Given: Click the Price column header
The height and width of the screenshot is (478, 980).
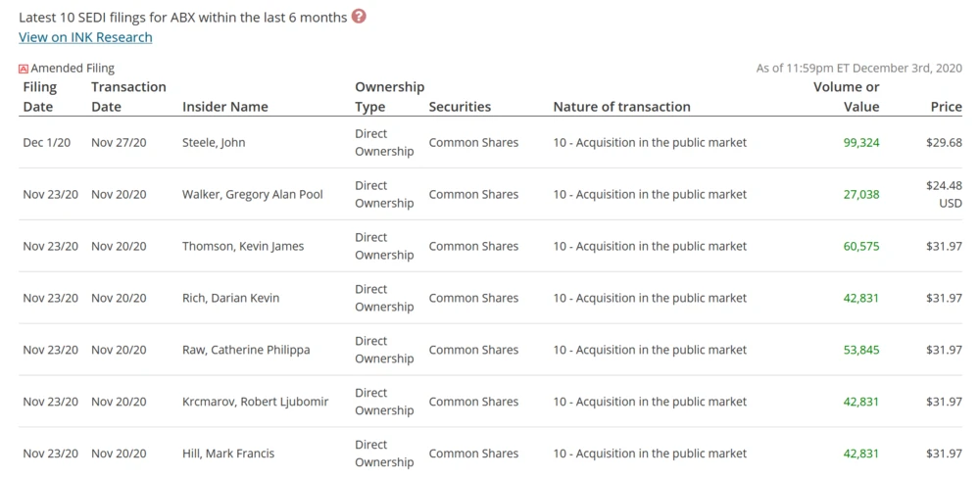Looking at the screenshot, I should click(946, 107).
